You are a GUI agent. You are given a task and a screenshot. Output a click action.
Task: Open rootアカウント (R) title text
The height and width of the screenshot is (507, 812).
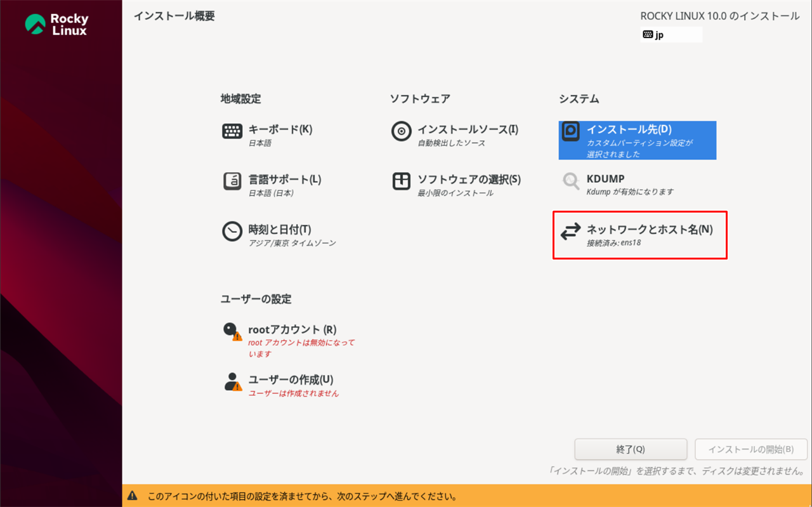coord(292,329)
